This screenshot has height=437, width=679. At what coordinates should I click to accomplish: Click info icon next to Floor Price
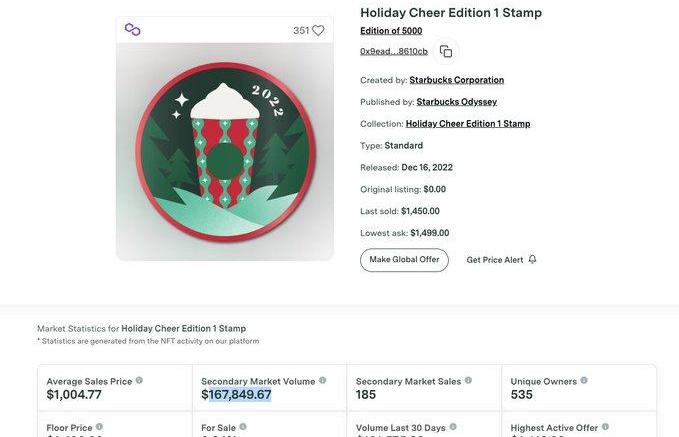pos(99,427)
